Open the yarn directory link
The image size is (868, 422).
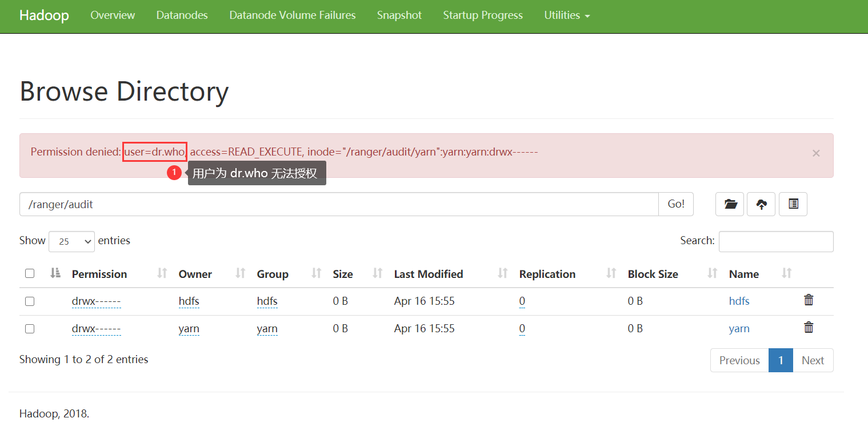point(739,328)
